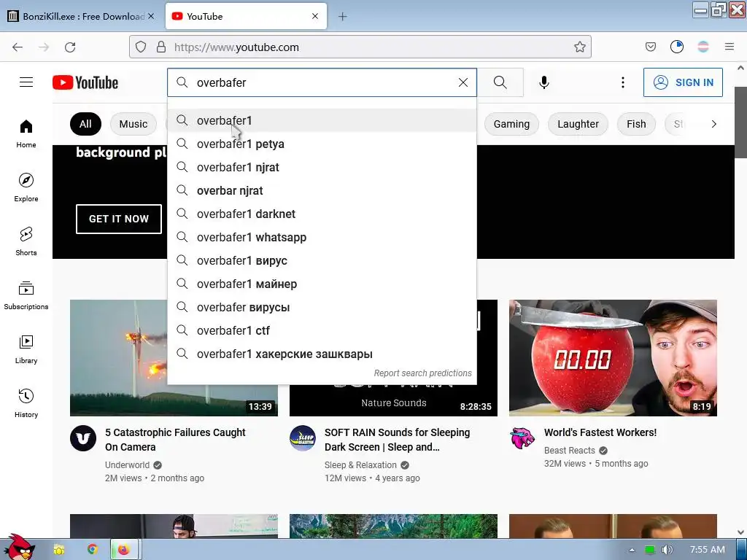Open Sleep & Relaxation channel name
This screenshot has width=747, height=560.
point(360,464)
